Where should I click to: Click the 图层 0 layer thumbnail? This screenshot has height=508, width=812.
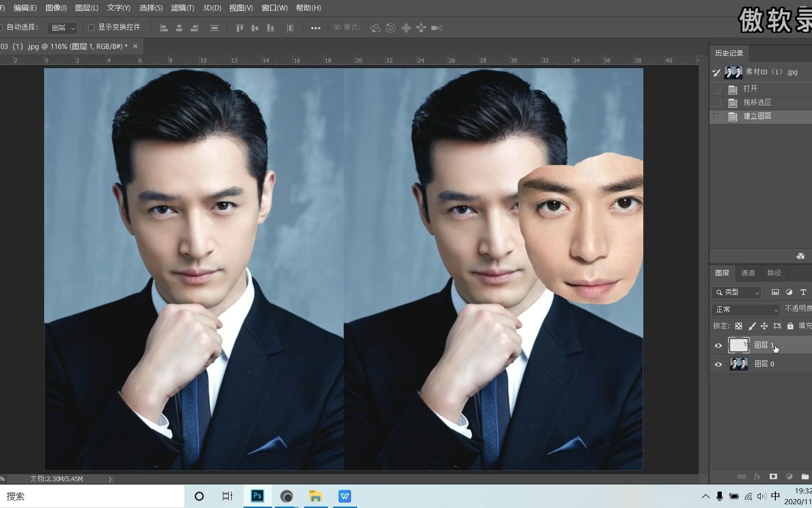point(739,364)
